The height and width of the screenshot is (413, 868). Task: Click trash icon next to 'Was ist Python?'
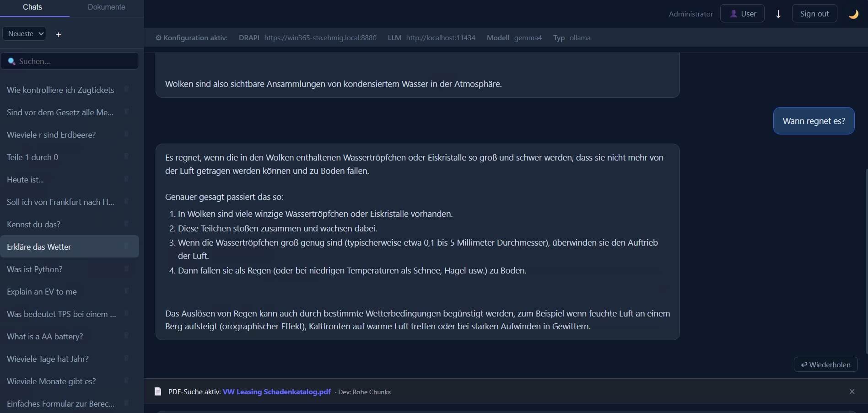click(x=127, y=268)
